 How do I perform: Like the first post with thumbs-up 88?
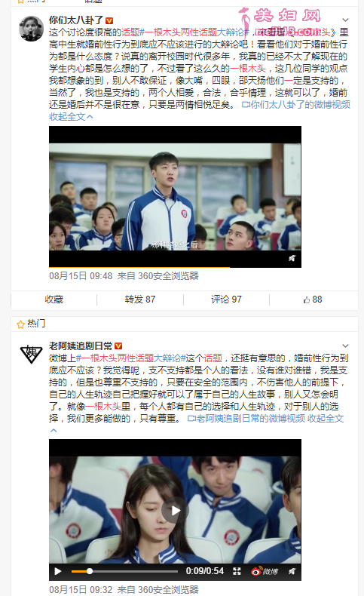point(313,300)
